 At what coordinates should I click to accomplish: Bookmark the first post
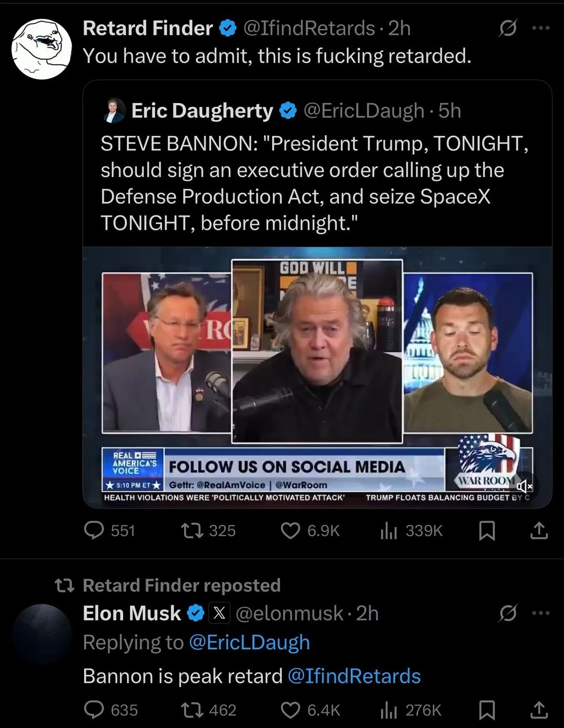click(486, 531)
